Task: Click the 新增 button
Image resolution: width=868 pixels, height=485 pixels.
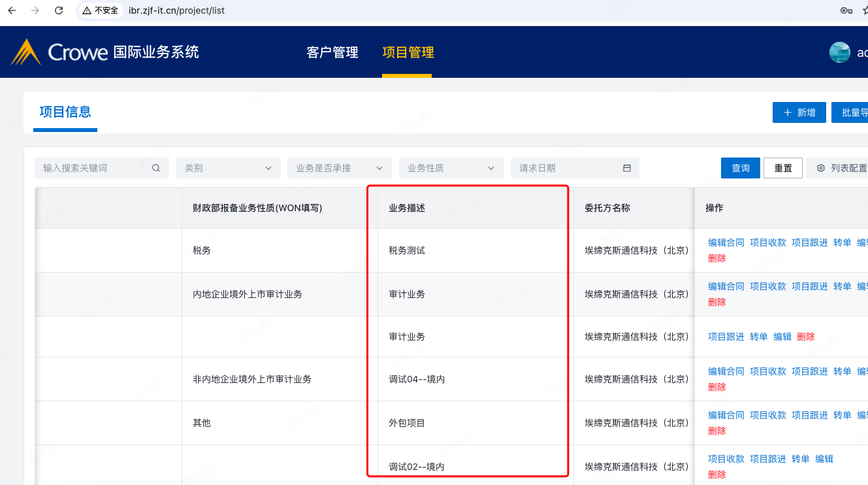Action: 799,112
